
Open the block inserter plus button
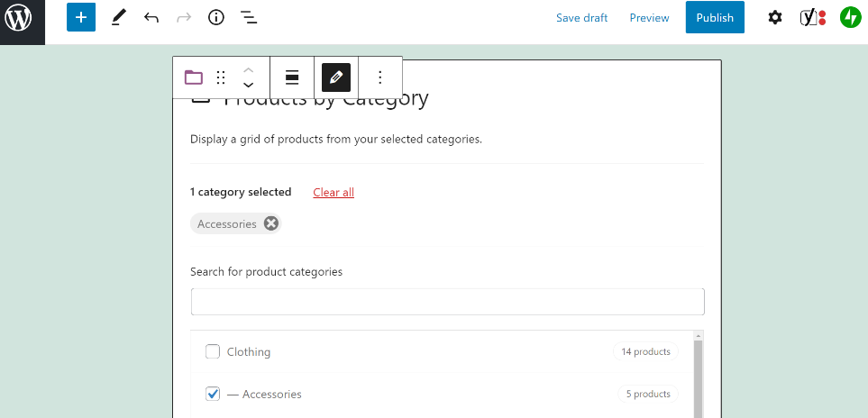tap(81, 18)
